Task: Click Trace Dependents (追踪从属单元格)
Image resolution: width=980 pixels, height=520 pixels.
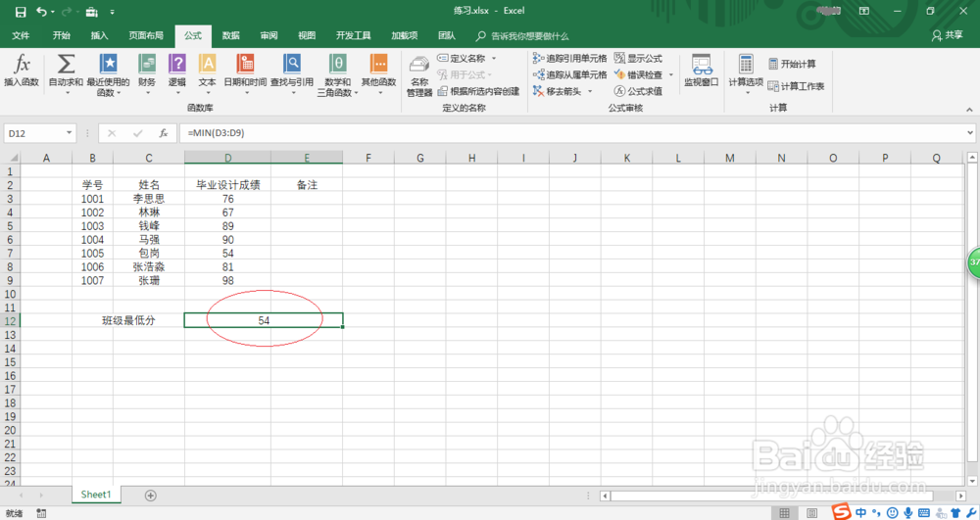Action: click(569, 74)
